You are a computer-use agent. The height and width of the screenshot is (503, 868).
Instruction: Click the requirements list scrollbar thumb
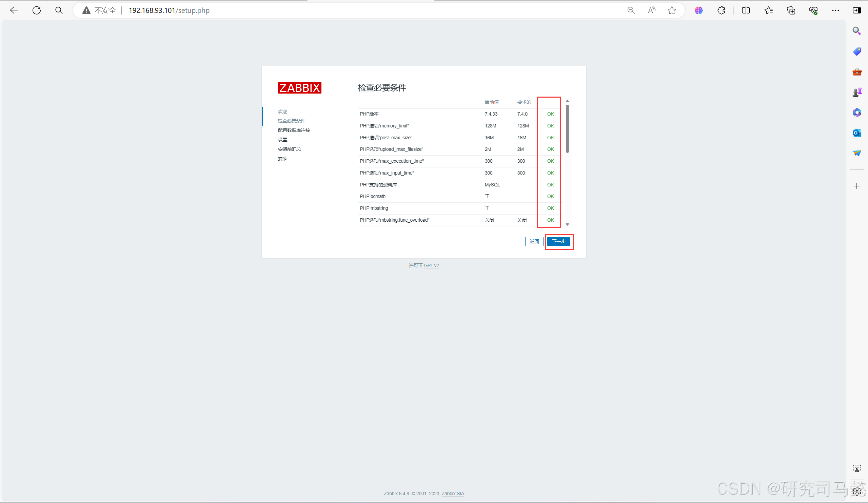[567, 129]
